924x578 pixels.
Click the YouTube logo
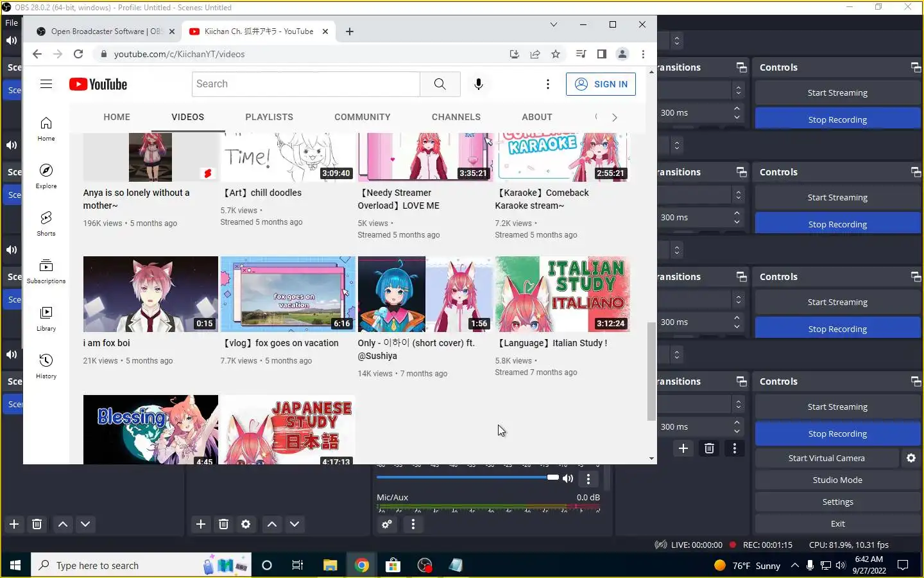pos(98,84)
